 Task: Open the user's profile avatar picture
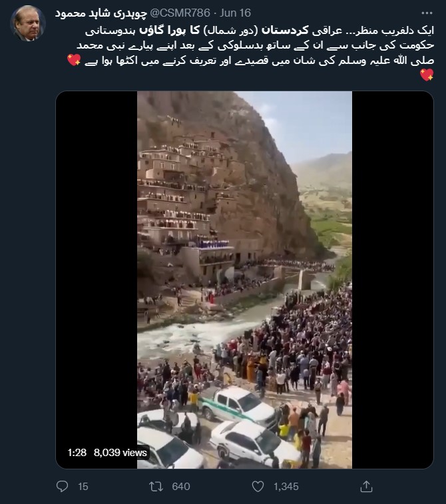point(28,23)
